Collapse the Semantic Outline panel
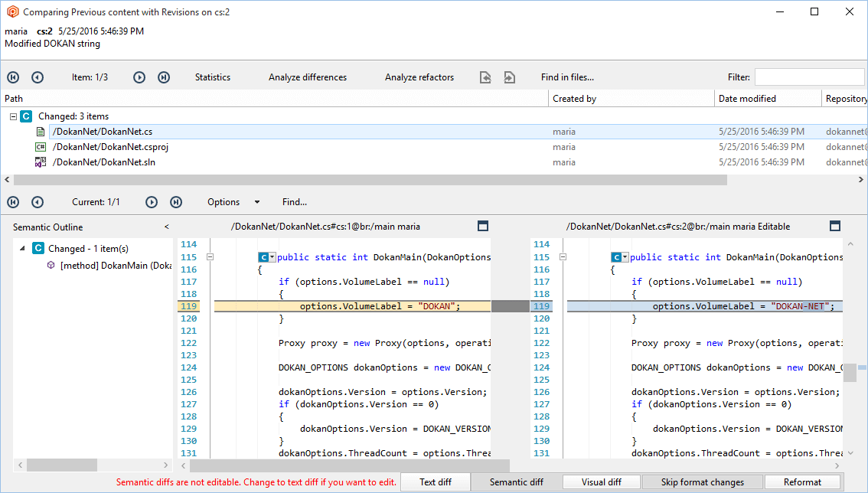Image resolution: width=868 pixels, height=493 pixels. click(x=167, y=227)
